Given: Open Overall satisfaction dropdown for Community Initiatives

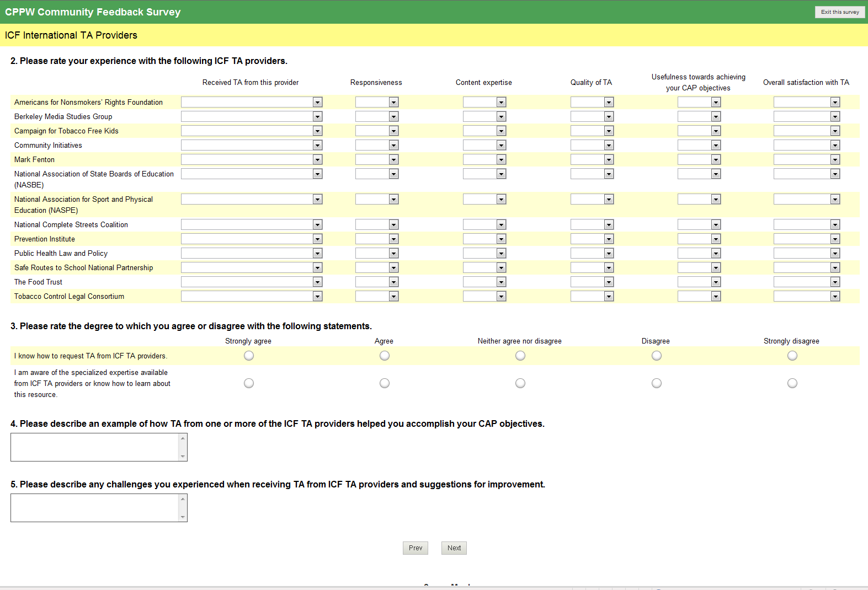Looking at the screenshot, I should 806,146.
